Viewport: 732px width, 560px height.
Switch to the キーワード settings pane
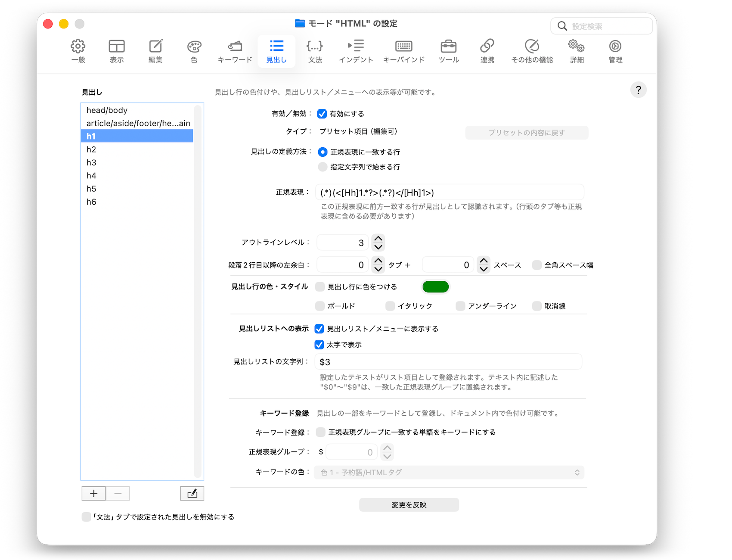[x=235, y=51]
